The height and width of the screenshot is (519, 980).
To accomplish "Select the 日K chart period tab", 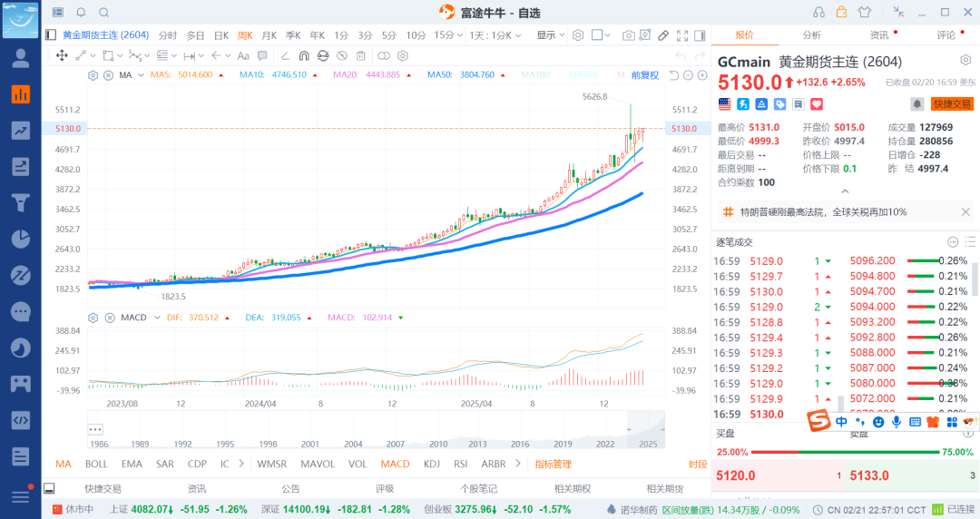I will 220,35.
